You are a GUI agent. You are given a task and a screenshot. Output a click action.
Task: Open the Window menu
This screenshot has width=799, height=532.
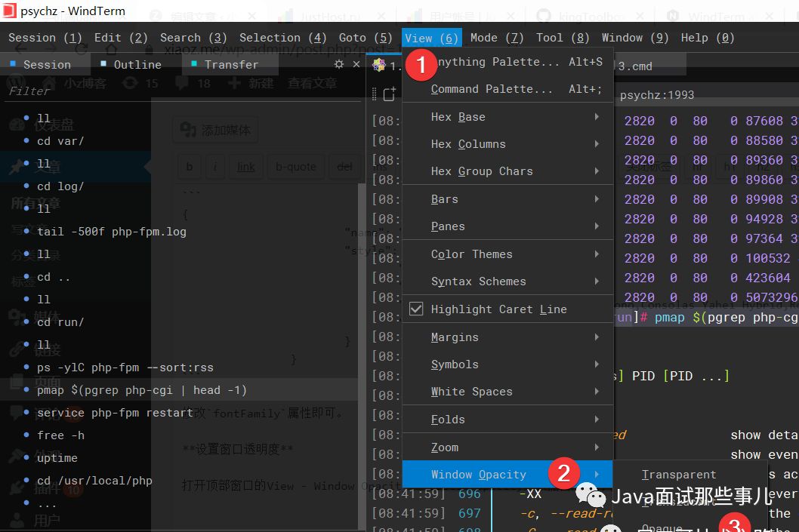635,38
